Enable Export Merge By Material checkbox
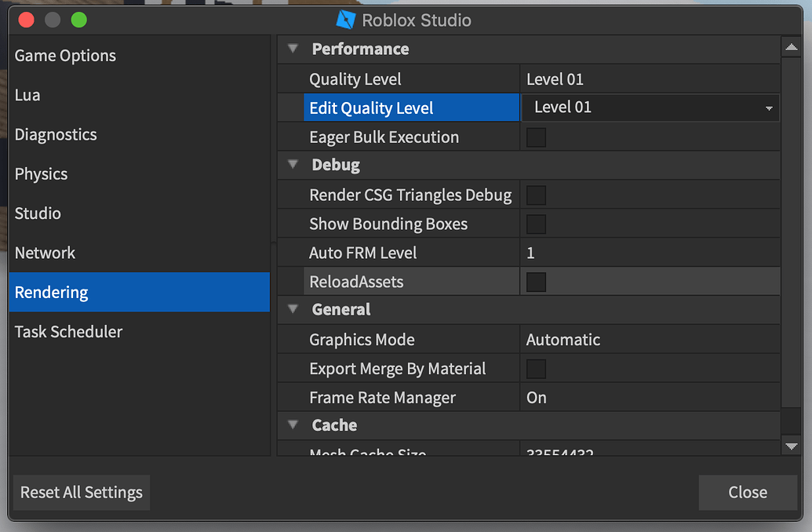 click(x=536, y=369)
